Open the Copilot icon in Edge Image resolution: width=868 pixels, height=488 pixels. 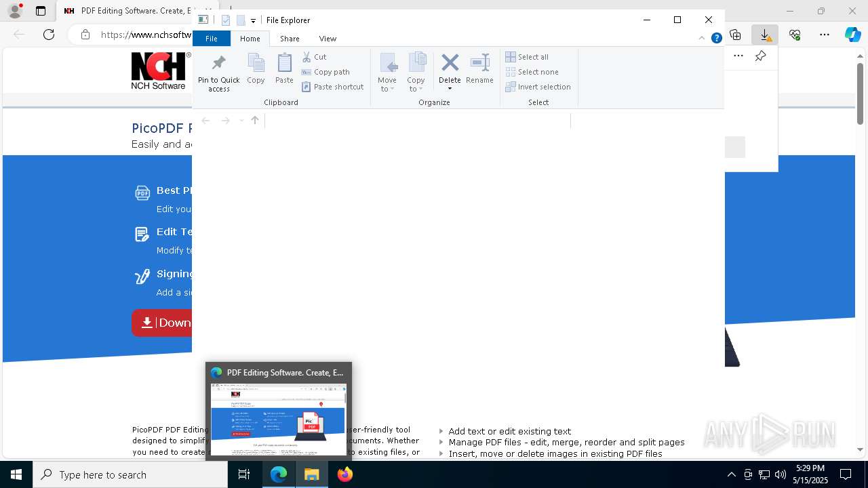pos(852,35)
